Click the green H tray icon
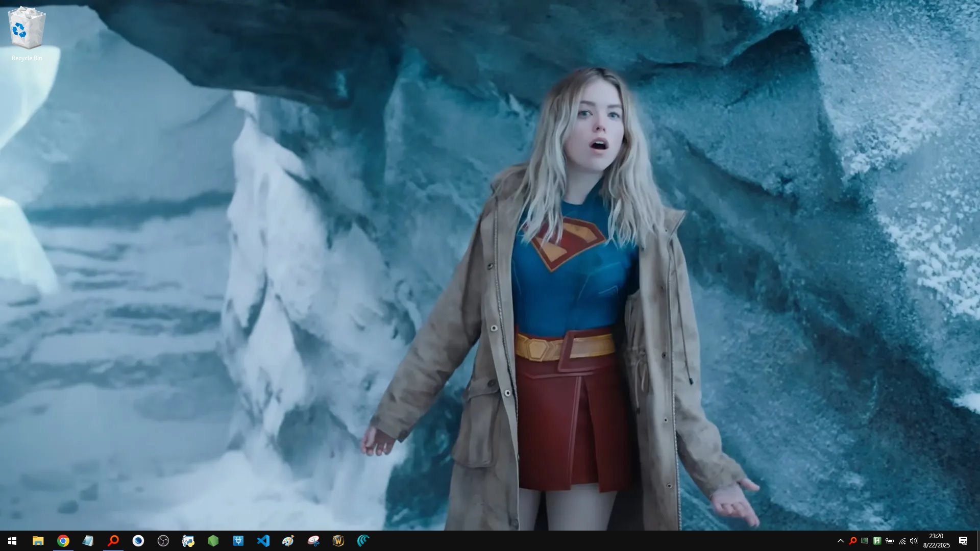The width and height of the screenshot is (980, 551). pyautogui.click(x=877, y=541)
